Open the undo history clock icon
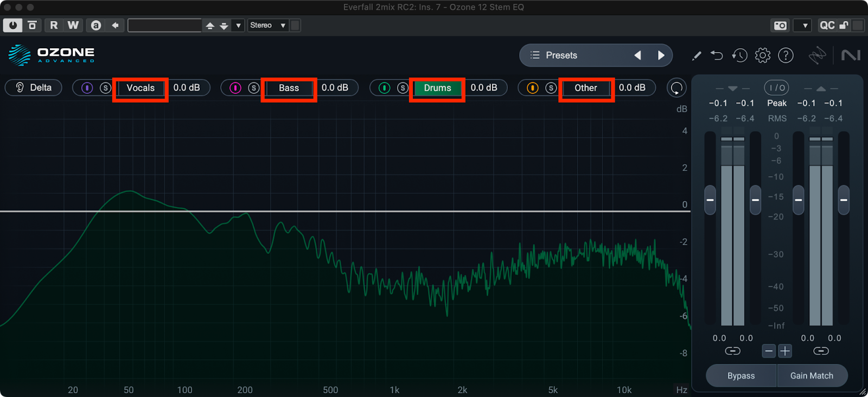Viewport: 868px width, 397px height. [x=739, y=55]
